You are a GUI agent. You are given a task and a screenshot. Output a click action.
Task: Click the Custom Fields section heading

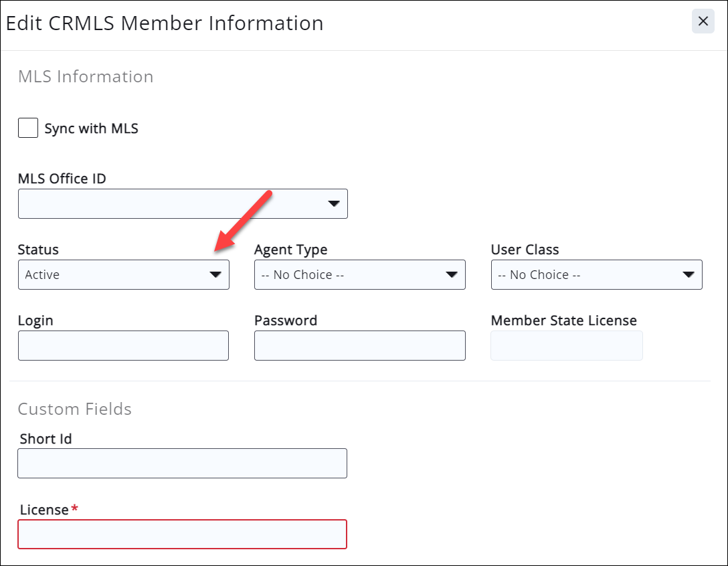75,409
